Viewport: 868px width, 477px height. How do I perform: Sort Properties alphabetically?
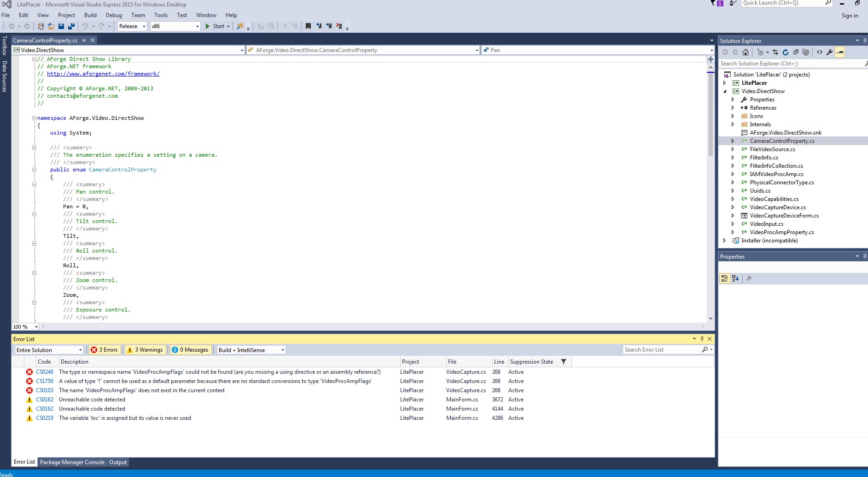[735, 278]
